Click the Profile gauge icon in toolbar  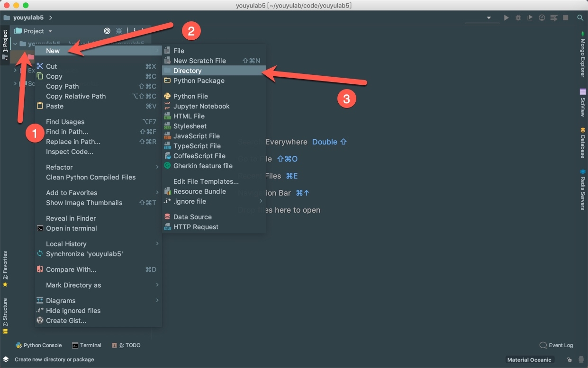point(542,18)
